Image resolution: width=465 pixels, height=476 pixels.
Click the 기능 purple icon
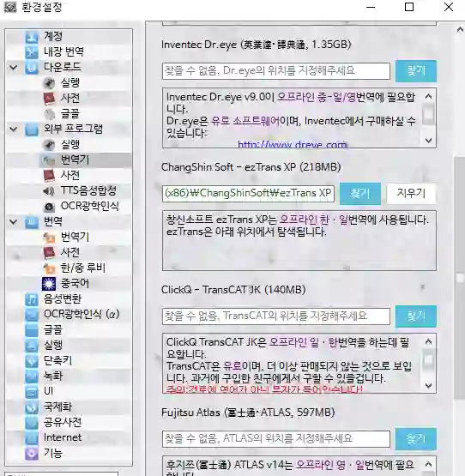tap(32, 454)
